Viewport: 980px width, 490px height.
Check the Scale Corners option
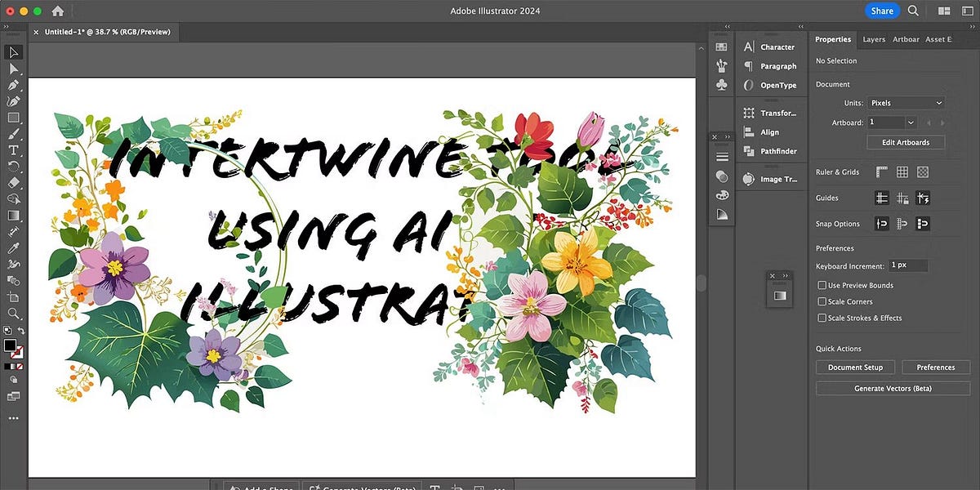[x=822, y=302]
